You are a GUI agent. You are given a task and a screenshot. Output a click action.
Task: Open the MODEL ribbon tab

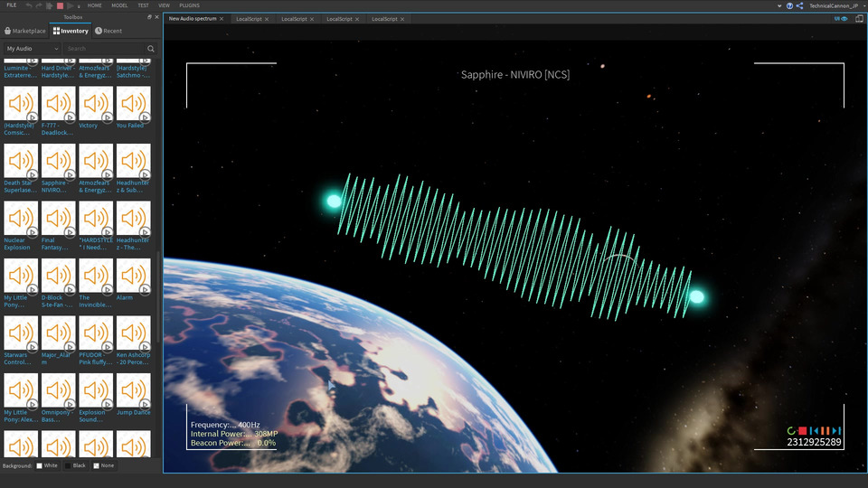pyautogui.click(x=119, y=5)
